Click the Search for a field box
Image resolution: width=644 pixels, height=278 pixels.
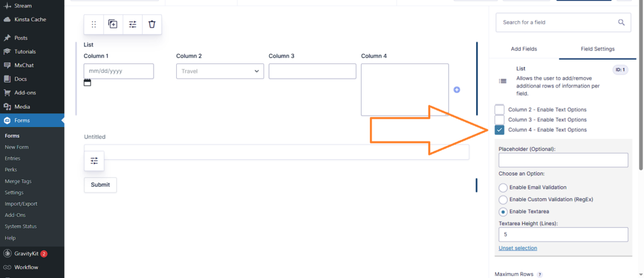pyautogui.click(x=563, y=22)
